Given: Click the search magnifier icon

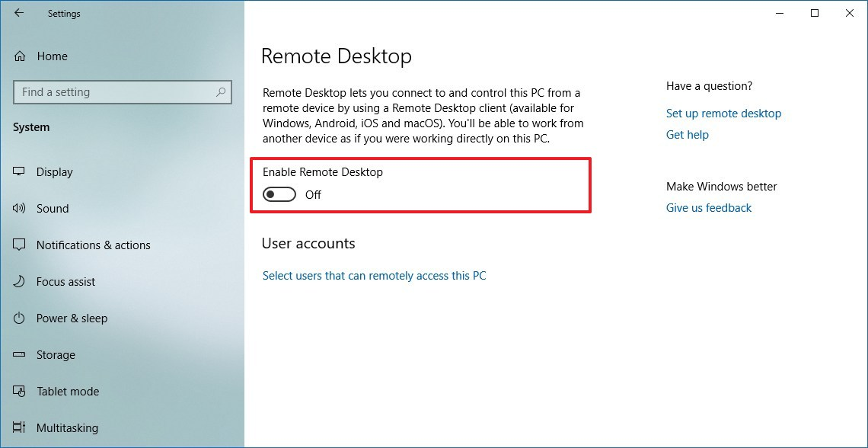Looking at the screenshot, I should 220,92.
